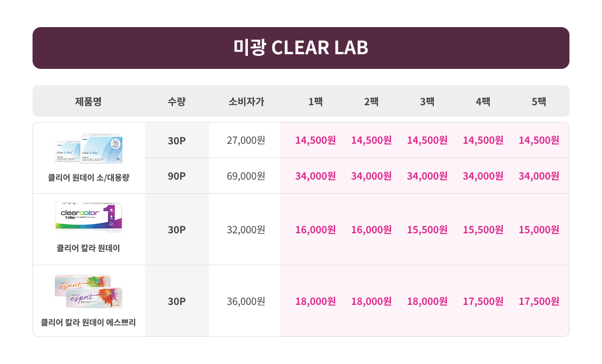Open the 클리어 칼라 원데이 에스쁘리 product name
The image size is (602, 364).
point(88,322)
